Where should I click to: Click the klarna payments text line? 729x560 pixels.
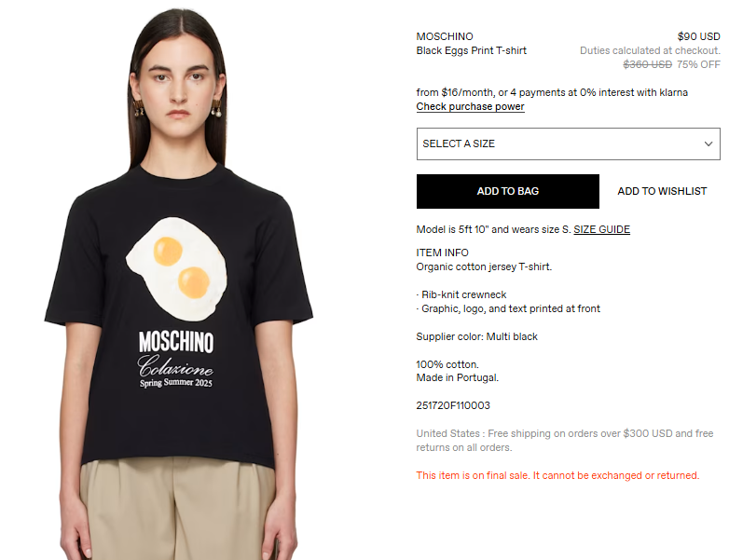(x=552, y=92)
